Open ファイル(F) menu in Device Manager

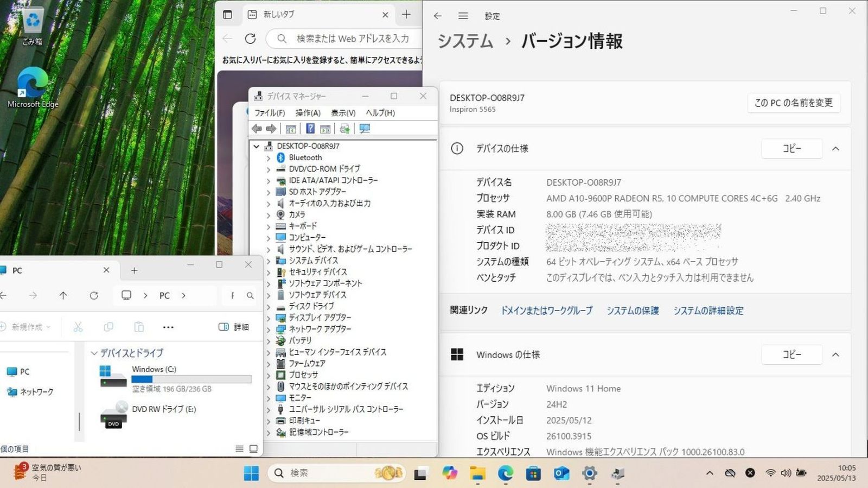270,113
